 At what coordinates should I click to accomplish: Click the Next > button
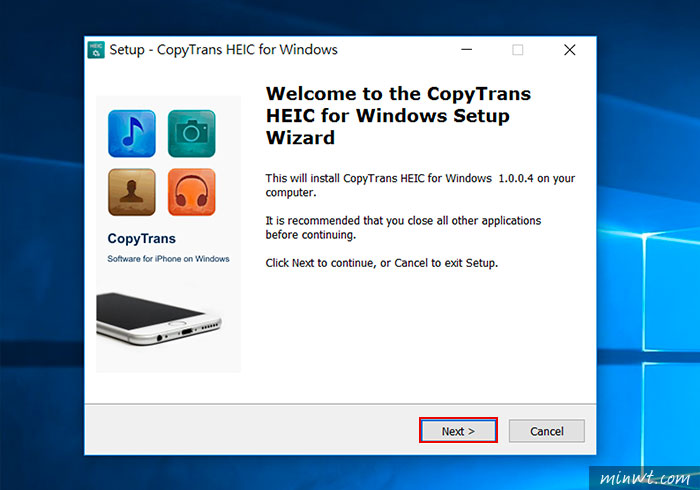pyautogui.click(x=458, y=431)
